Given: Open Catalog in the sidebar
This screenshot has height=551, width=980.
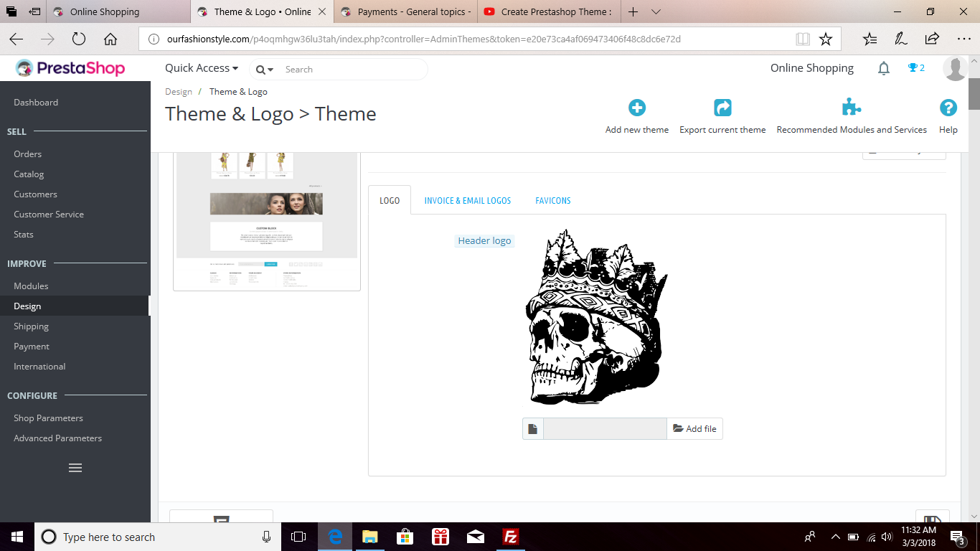Looking at the screenshot, I should [29, 174].
